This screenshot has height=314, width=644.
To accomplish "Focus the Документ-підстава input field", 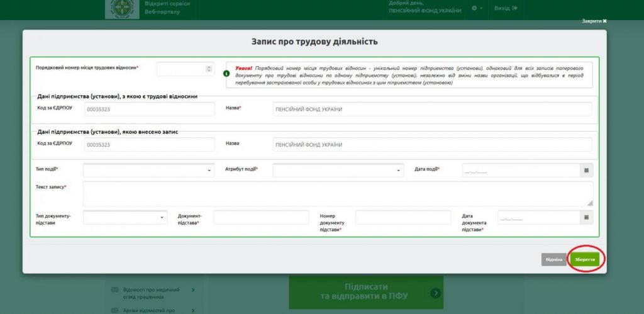I will pyautogui.click(x=261, y=217).
